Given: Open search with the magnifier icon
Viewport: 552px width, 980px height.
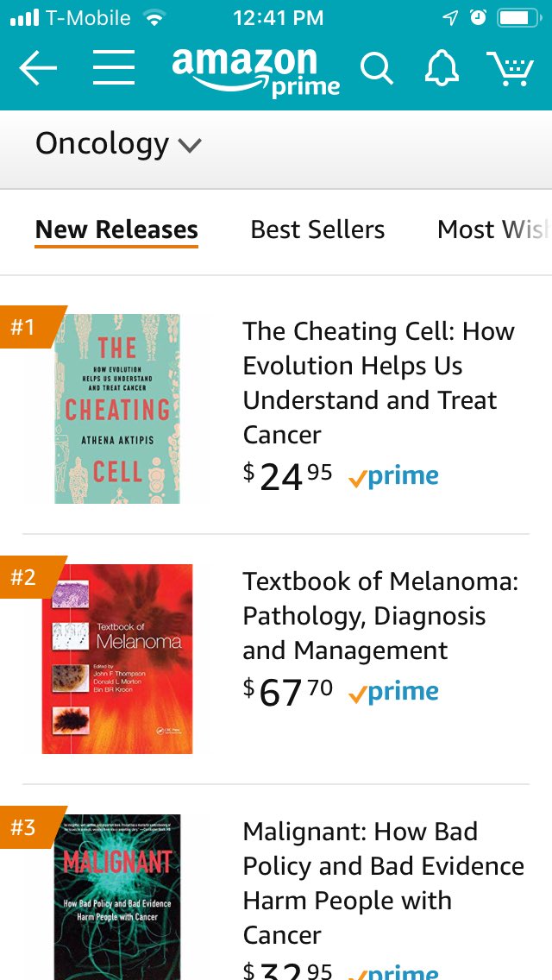Looking at the screenshot, I should (377, 68).
